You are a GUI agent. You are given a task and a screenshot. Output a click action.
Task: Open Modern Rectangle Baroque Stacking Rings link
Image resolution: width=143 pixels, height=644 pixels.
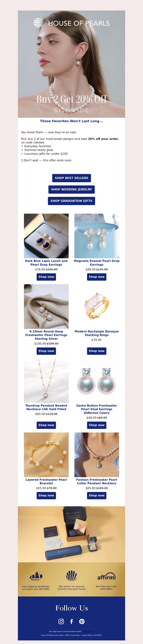point(97,333)
